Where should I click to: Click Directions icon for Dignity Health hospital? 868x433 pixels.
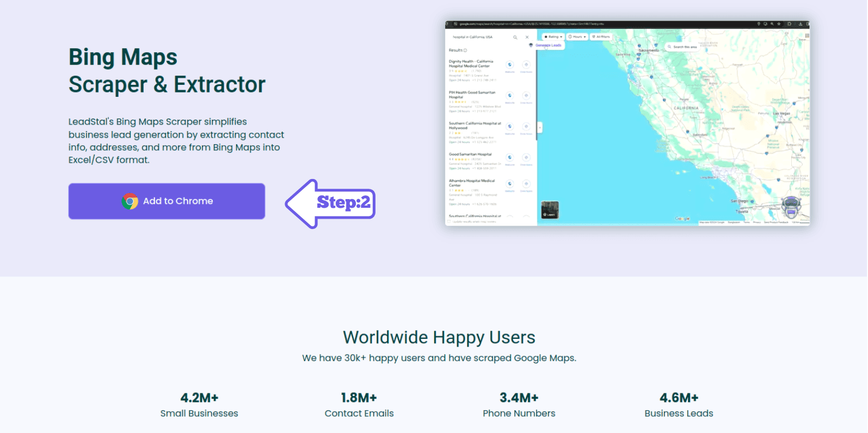[x=526, y=65]
